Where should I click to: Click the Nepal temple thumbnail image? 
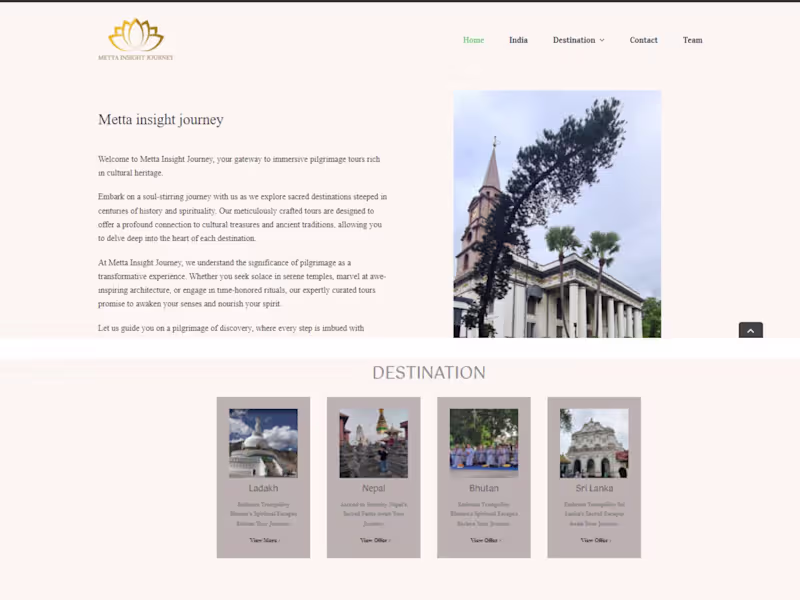(373, 441)
